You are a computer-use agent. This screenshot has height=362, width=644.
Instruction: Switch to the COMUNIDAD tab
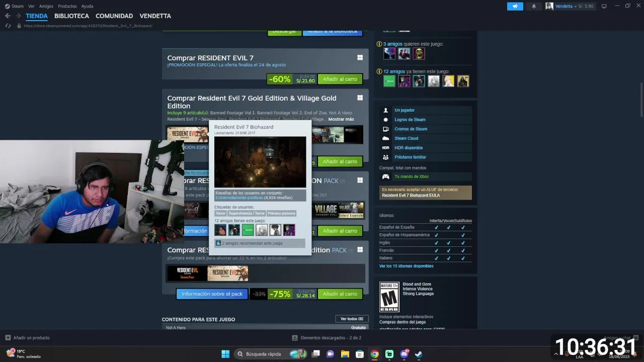[x=114, y=16]
